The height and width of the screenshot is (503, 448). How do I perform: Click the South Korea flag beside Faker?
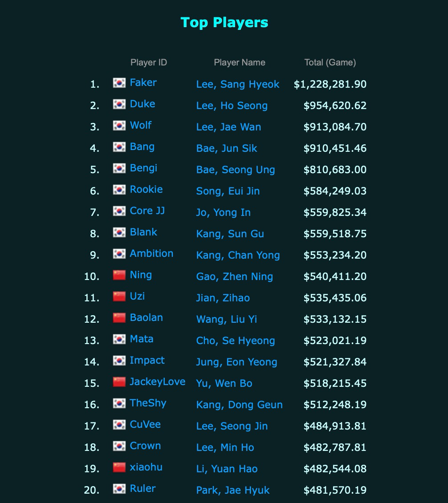pyautogui.click(x=119, y=83)
